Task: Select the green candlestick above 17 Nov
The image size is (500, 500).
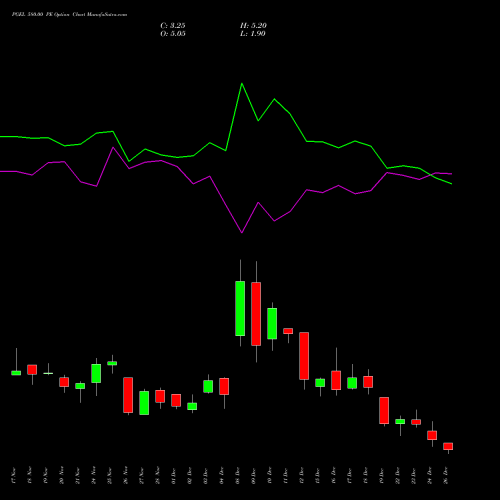Action: (16, 373)
